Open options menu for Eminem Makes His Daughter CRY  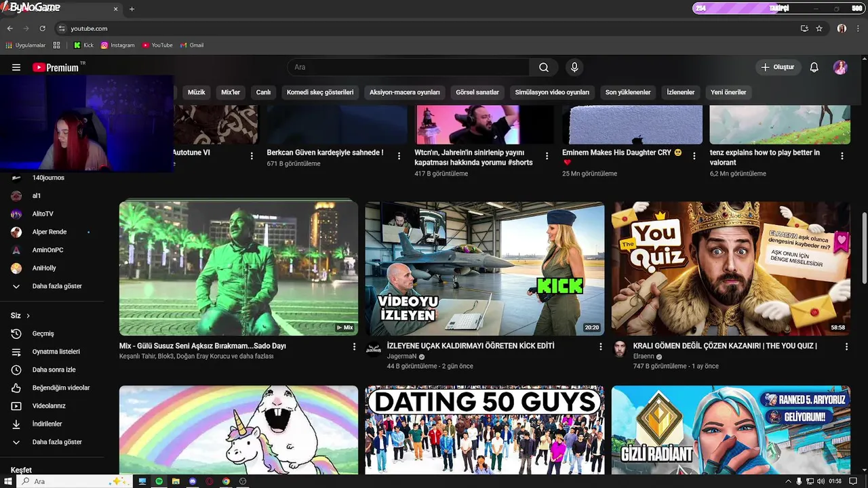click(x=694, y=156)
